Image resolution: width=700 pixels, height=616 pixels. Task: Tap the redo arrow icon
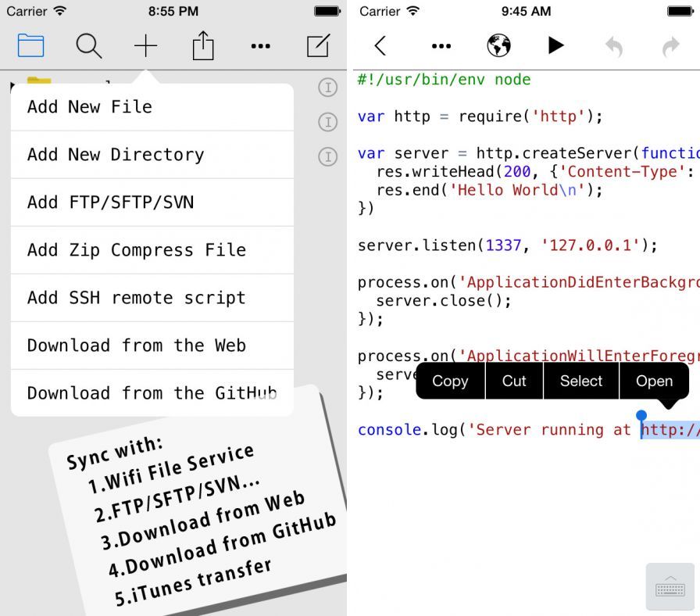coord(670,47)
